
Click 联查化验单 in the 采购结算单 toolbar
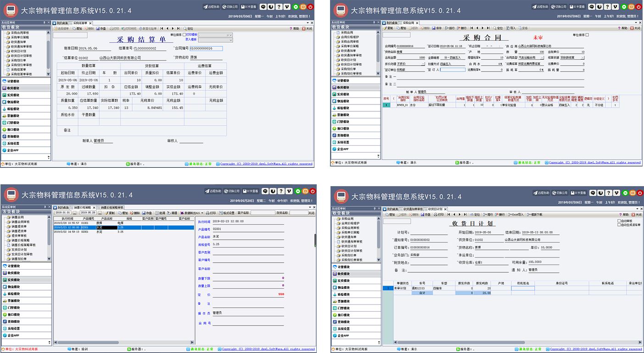pos(148,28)
